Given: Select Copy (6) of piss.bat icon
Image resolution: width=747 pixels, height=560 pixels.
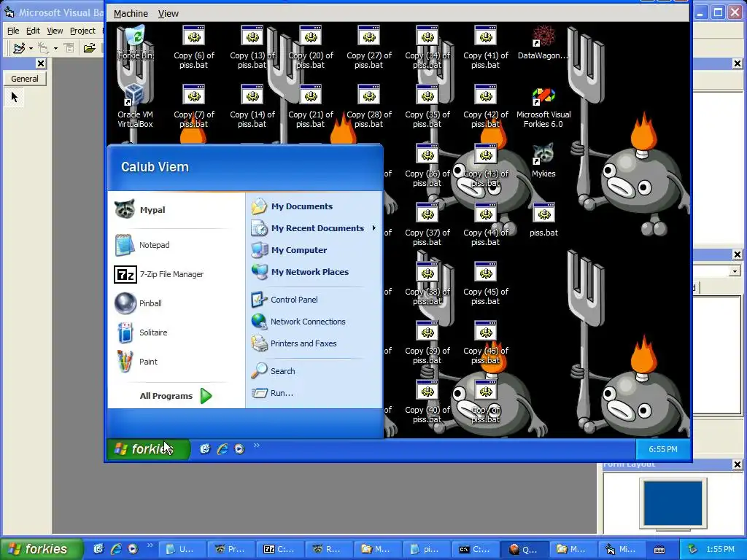Looking at the screenshot, I should tap(194, 47).
